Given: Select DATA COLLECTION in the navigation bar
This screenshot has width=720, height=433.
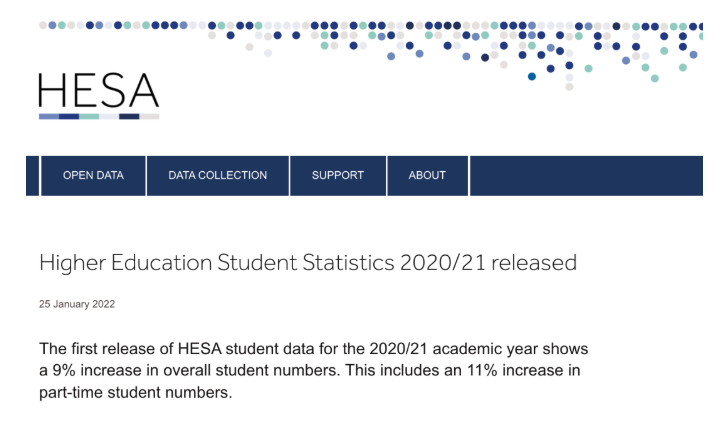Looking at the screenshot, I should (x=217, y=175).
